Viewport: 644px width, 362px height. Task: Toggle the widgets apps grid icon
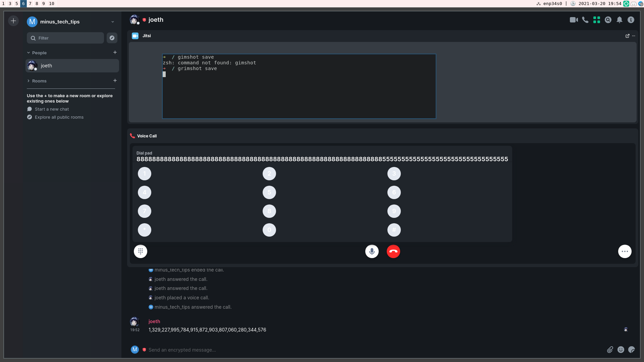pos(597,20)
